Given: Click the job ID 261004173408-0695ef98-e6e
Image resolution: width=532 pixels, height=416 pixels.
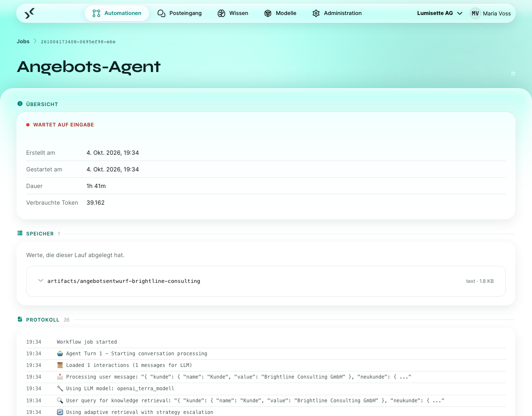Looking at the screenshot, I should [x=78, y=42].
